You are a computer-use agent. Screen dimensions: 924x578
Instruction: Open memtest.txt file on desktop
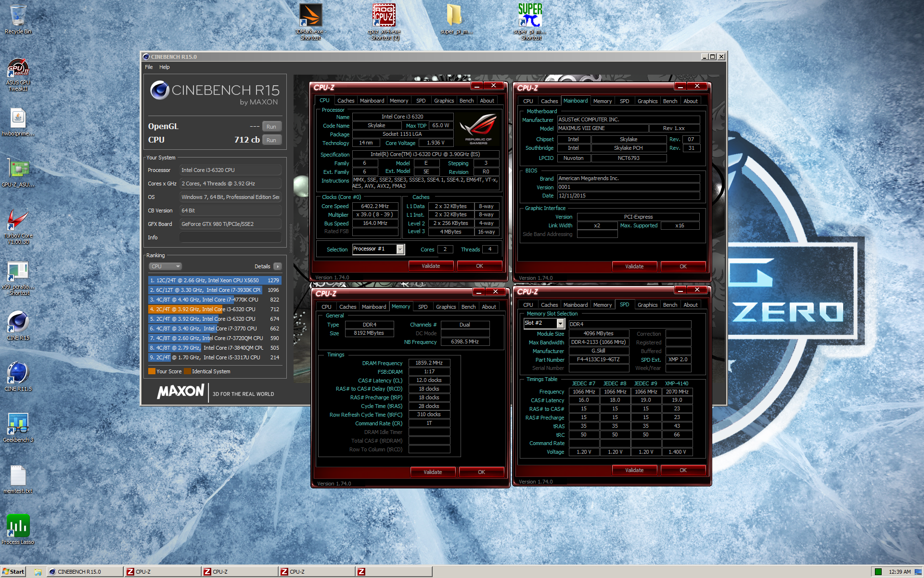(18, 479)
